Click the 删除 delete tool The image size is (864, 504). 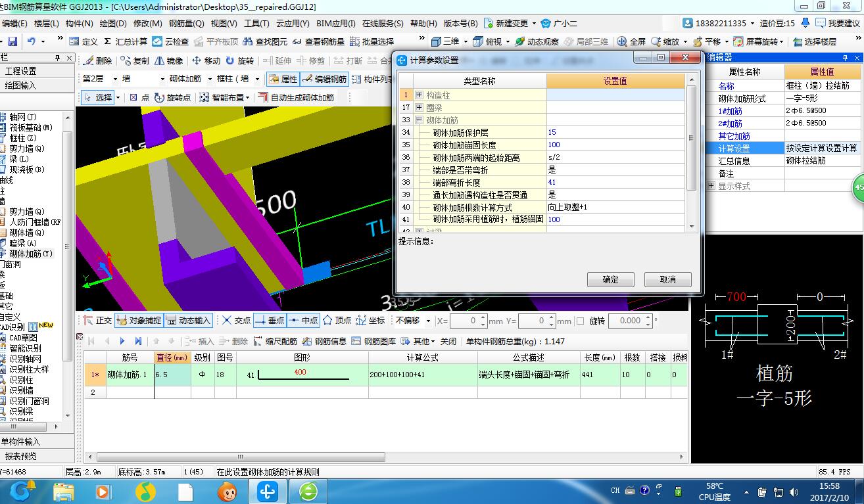(x=98, y=60)
